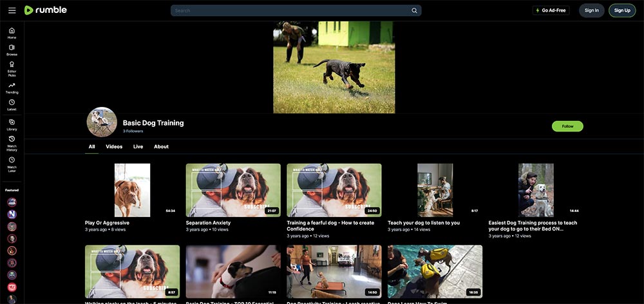Open the 14:50 dog reactivity video thumbnail
The image size is (644, 304).
coord(334,272)
